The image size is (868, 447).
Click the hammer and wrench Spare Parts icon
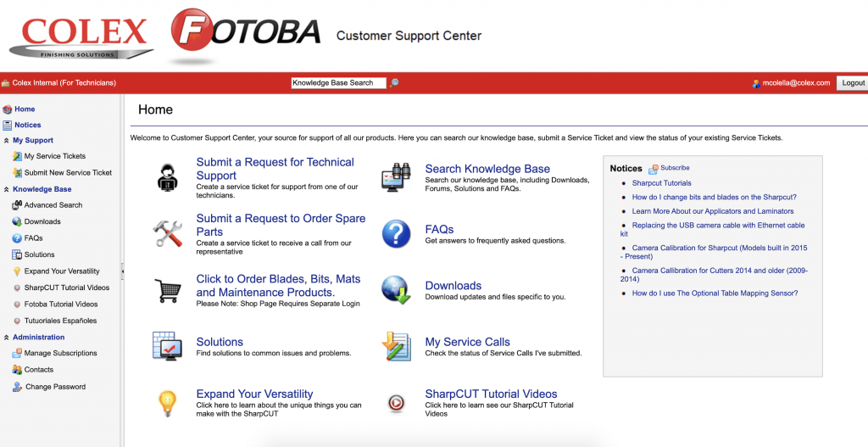[168, 234]
